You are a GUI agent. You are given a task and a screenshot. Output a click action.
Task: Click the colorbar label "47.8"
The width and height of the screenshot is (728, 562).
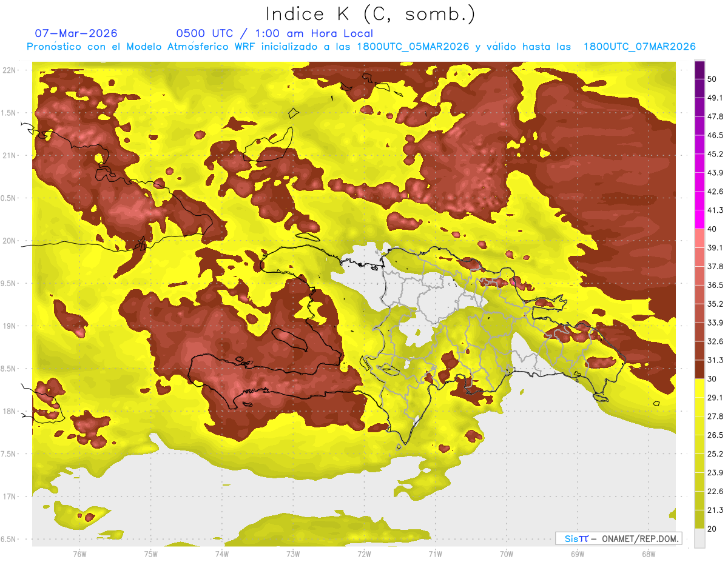tap(715, 116)
